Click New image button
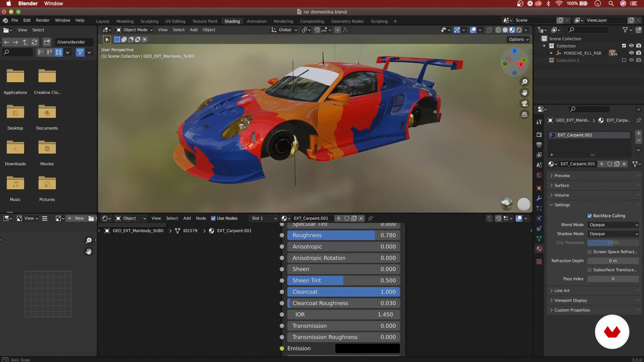The height and width of the screenshot is (362, 644). point(76,218)
